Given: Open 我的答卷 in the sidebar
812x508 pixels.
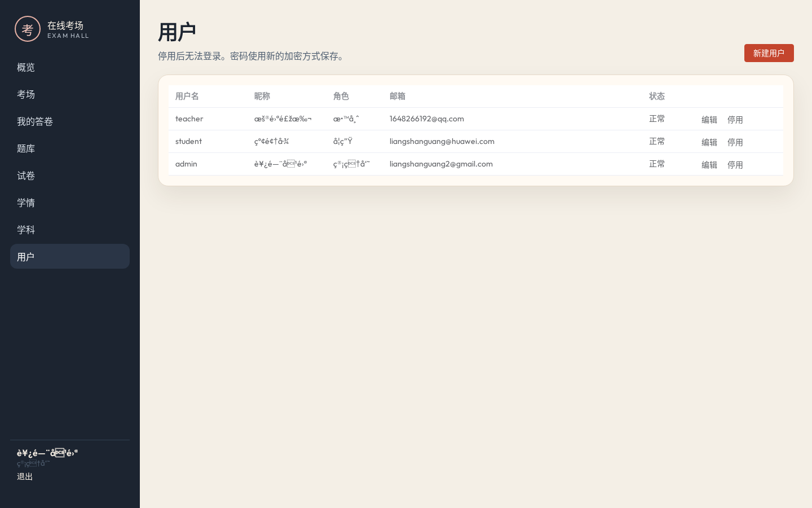Looking at the screenshot, I should [70, 121].
